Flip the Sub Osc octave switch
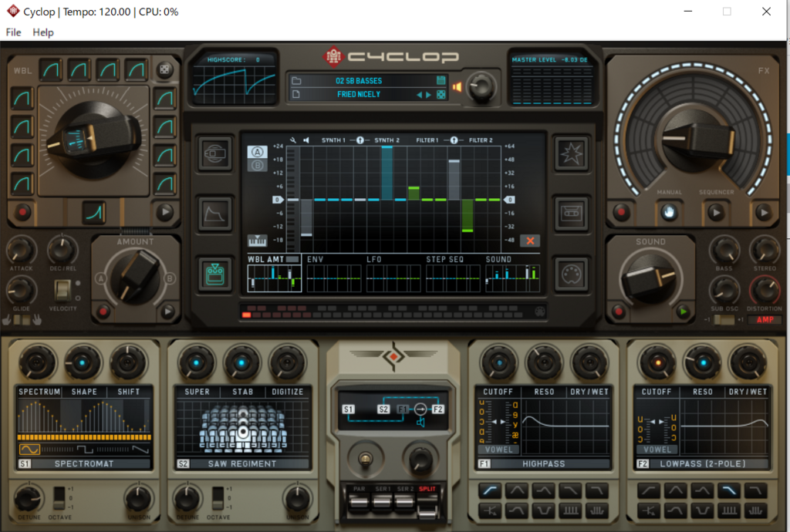 (x=724, y=320)
